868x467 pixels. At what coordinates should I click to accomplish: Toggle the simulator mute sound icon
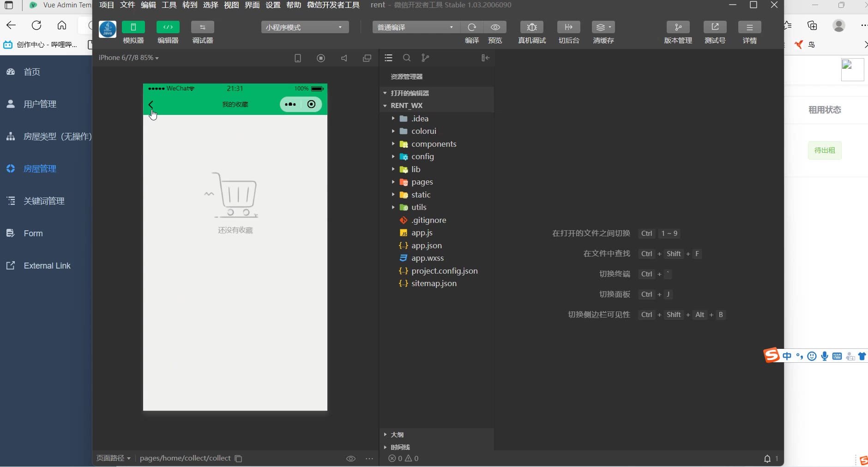344,58
